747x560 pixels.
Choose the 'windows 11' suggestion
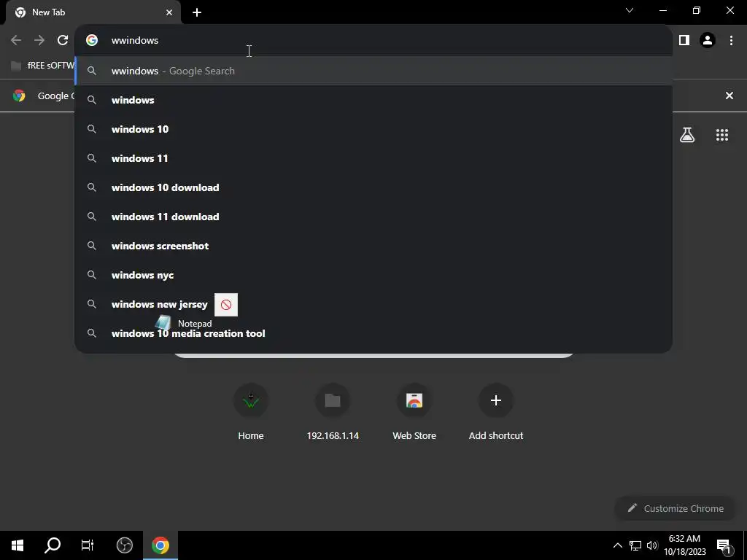pos(373,158)
